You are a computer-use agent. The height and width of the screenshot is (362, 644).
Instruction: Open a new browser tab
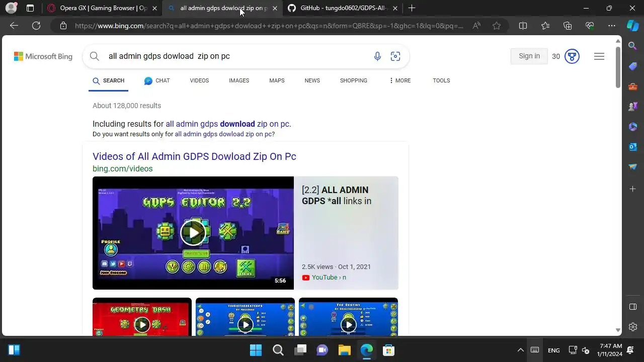tap(412, 8)
